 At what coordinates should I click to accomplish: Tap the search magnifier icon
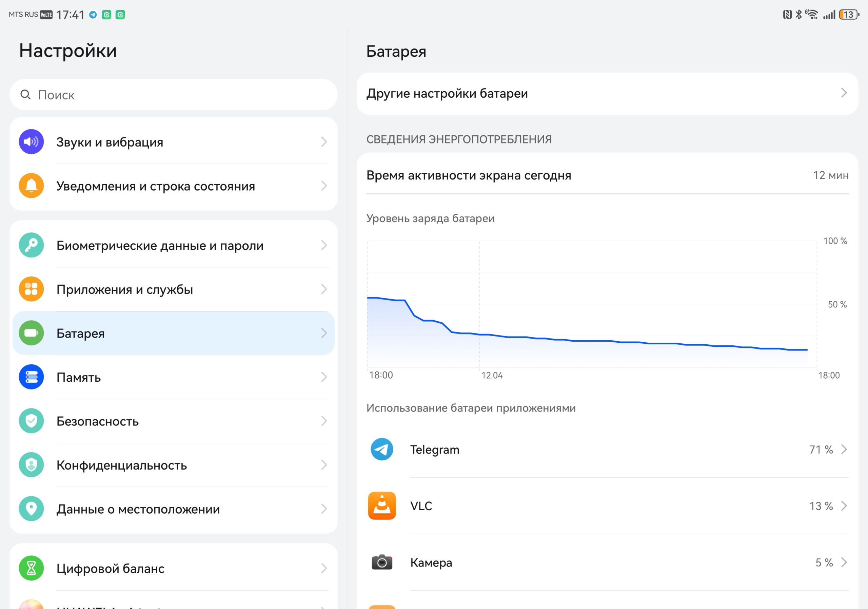(x=25, y=95)
